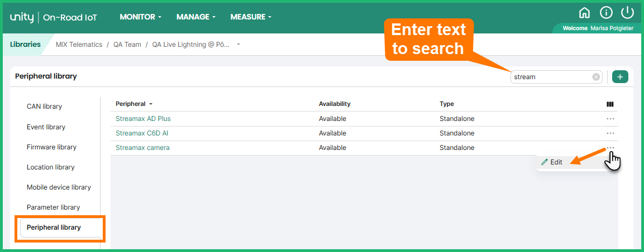Viewport: 644px width, 252px height.
Task: Open row actions for Streamax C6D AI
Action: coord(610,133)
